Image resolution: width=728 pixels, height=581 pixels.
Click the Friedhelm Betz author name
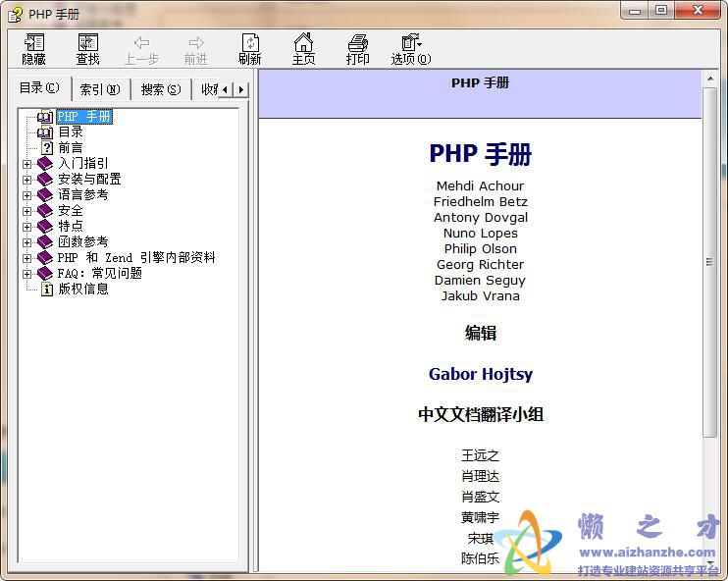[x=481, y=202]
